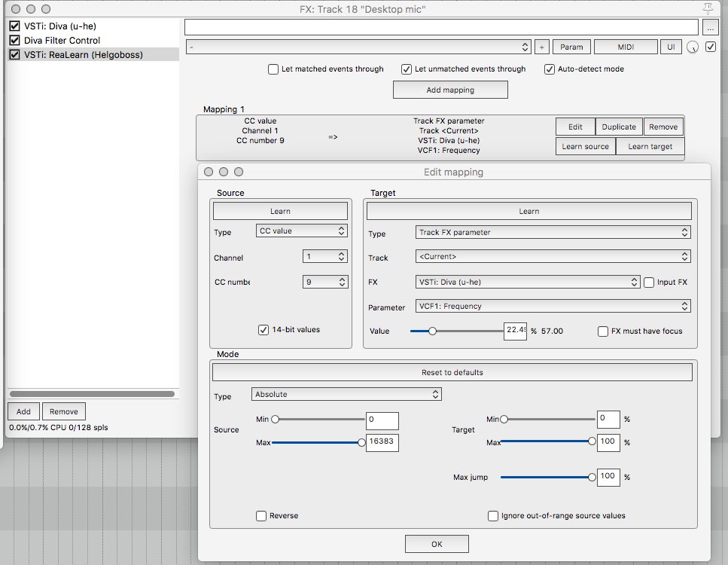Click the Add mapping button

pos(450,90)
